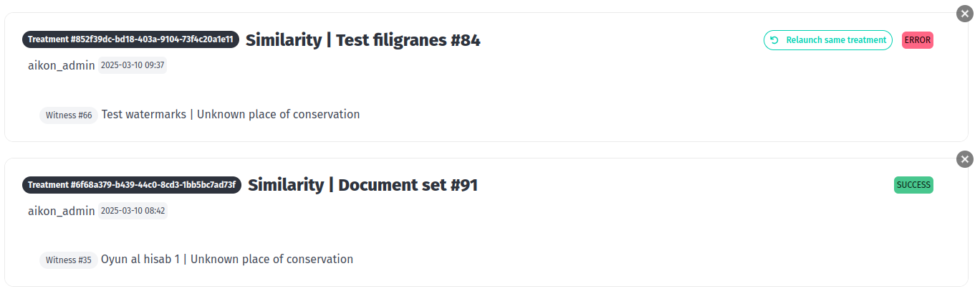Viewport: 980px width, 294px height.
Task: Click aikon_admin on the Document set treatment
Action: (x=62, y=211)
